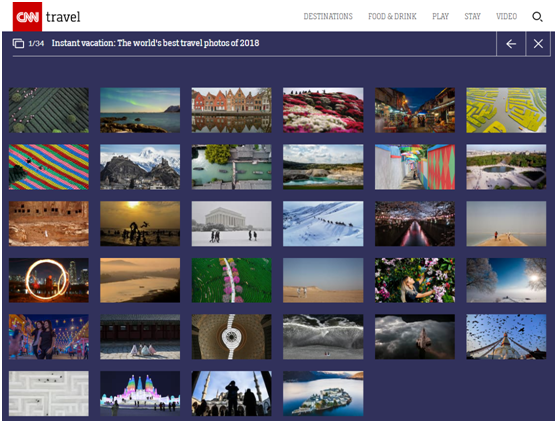Click the gallery stack icon beside 1/34
Screen dimensions: 557x423
pos(18,43)
